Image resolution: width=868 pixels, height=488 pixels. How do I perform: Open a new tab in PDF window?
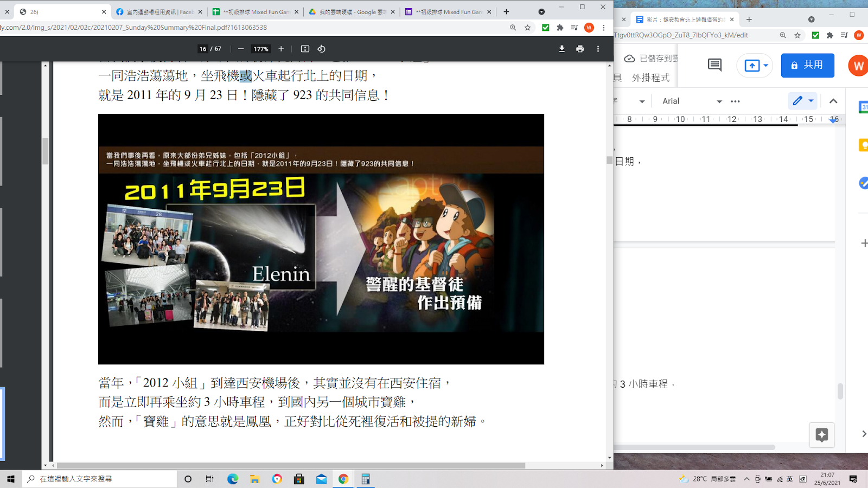(x=506, y=12)
